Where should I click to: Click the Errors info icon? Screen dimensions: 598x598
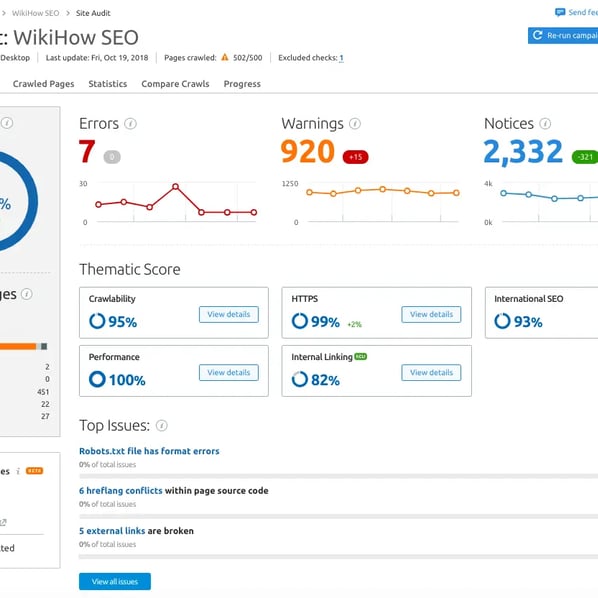[x=130, y=124]
